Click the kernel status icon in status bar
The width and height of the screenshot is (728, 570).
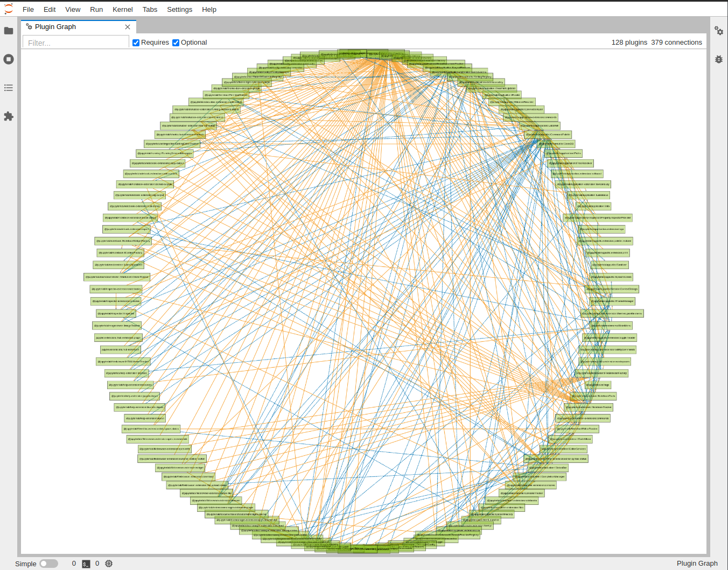coord(109,564)
